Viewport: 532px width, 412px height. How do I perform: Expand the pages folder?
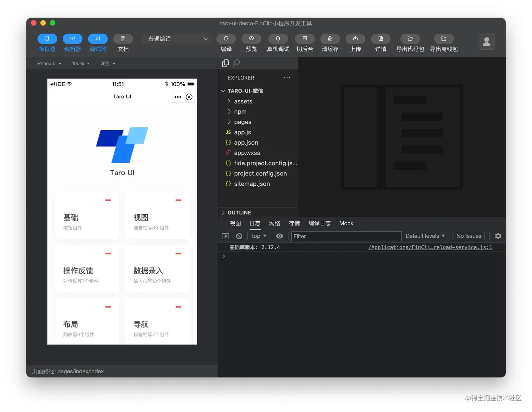coord(258,122)
